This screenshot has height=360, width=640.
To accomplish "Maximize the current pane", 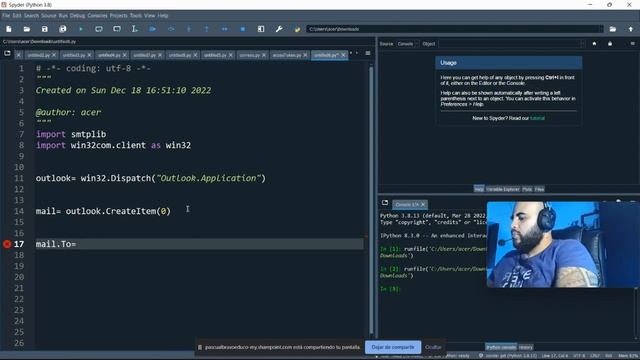I will tap(261, 29).
